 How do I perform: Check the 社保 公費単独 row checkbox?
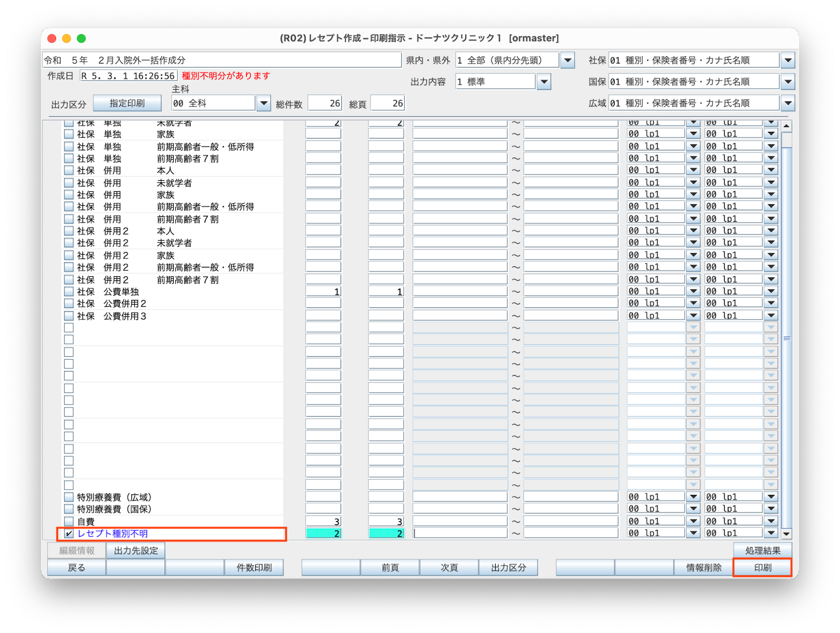[x=68, y=291]
